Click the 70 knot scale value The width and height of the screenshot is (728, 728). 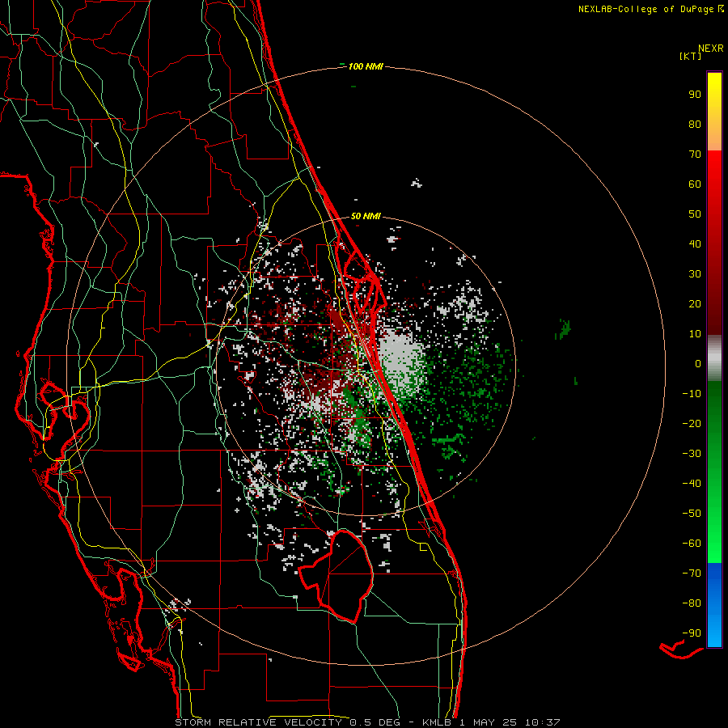pos(695,154)
